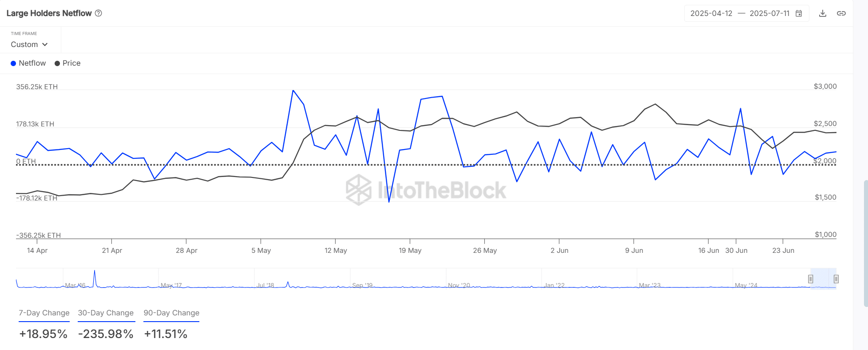Click the page vertical scrollbar thumb
This screenshot has width=868, height=350.
(865, 243)
